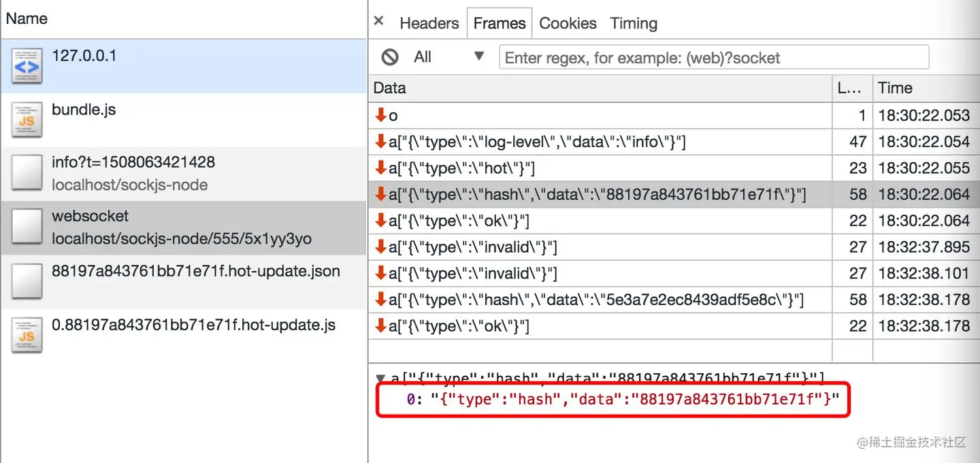Click the arrow icon beside the log-level frame
The image size is (980, 463).
point(381,141)
